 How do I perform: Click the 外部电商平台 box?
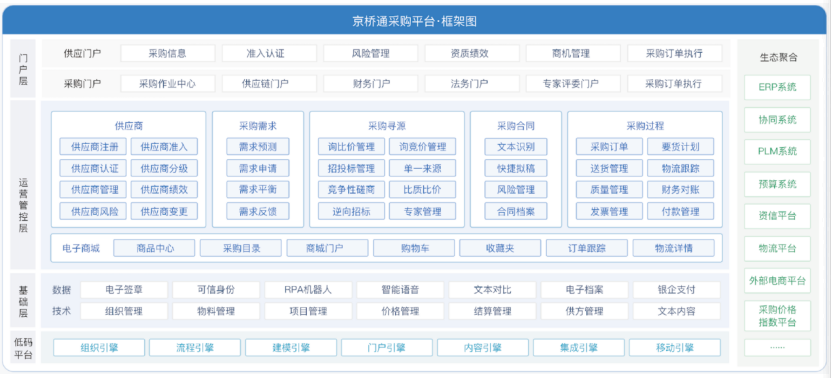(777, 280)
